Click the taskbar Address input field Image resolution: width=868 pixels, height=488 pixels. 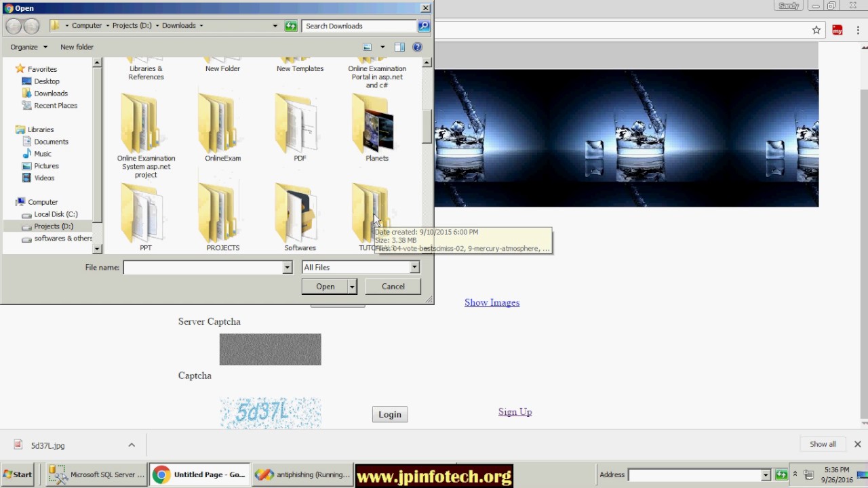point(695,475)
